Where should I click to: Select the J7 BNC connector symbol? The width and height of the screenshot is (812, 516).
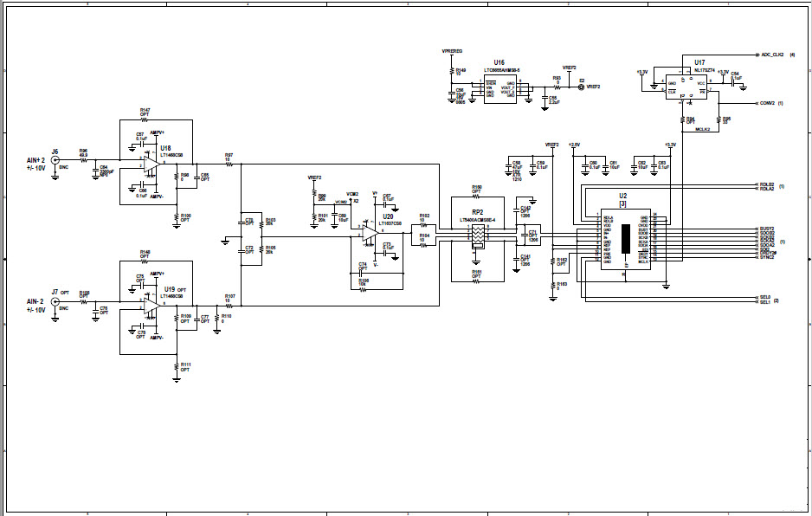pos(55,303)
